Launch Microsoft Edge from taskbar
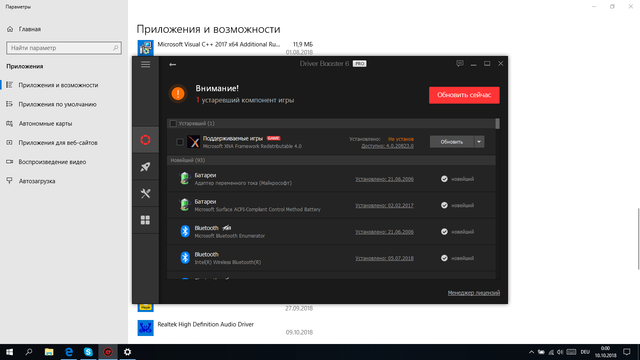The image size is (640, 360). (69, 352)
